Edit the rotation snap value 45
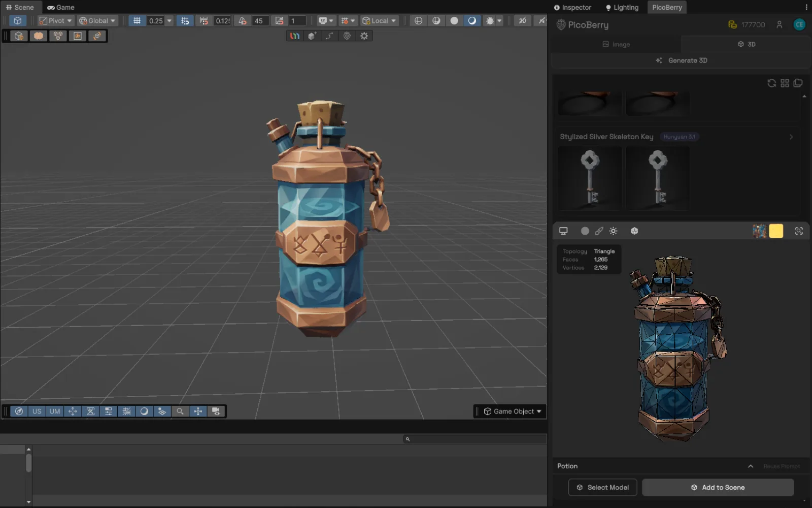 (260, 21)
